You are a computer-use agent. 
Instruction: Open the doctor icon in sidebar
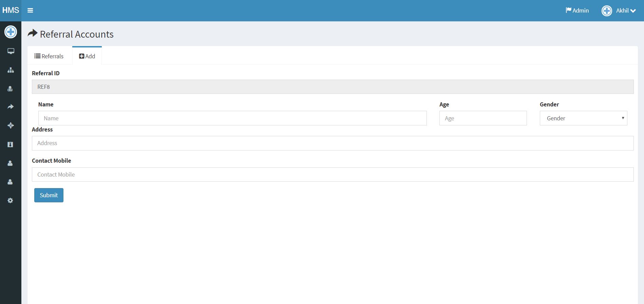click(10, 89)
